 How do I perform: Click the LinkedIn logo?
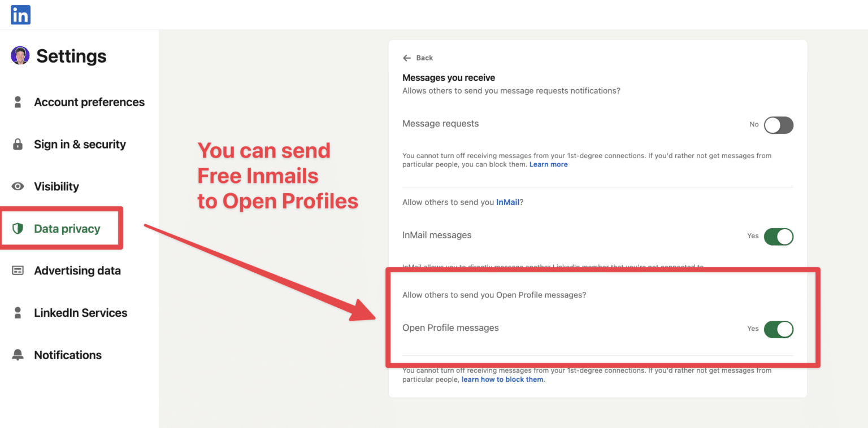coord(20,15)
